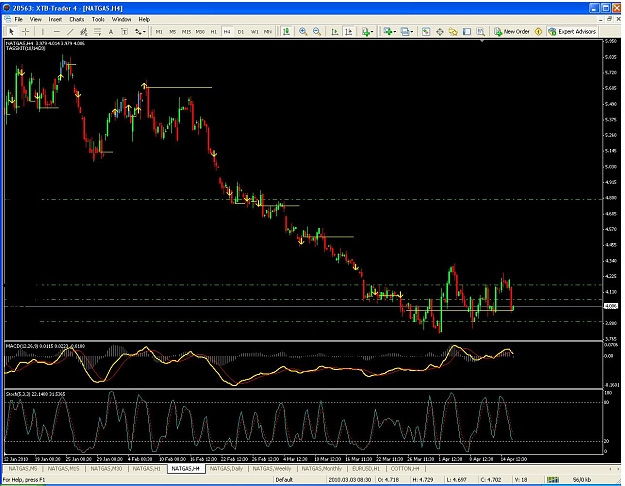Switch to the NATGAS,Daily chart tab
This screenshot has width=625, height=486.
(226, 468)
